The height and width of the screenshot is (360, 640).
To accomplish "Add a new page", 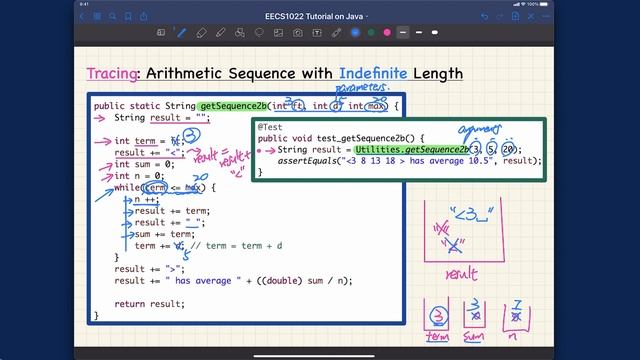I will [x=516, y=16].
